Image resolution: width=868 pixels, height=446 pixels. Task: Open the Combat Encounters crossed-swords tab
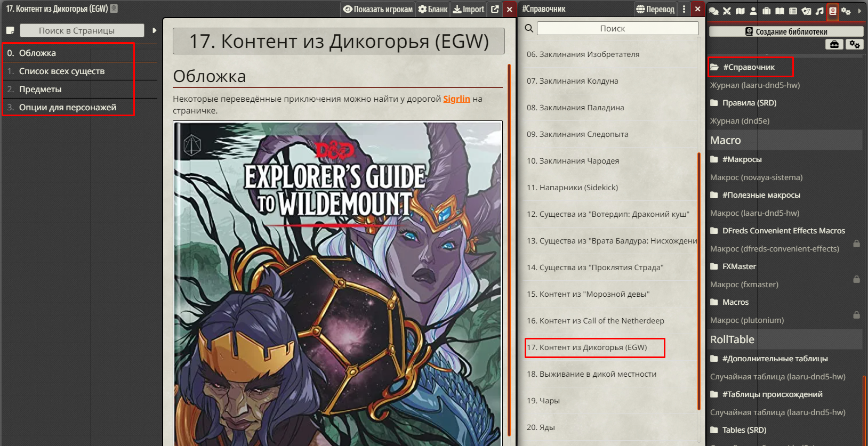pyautogui.click(x=727, y=11)
